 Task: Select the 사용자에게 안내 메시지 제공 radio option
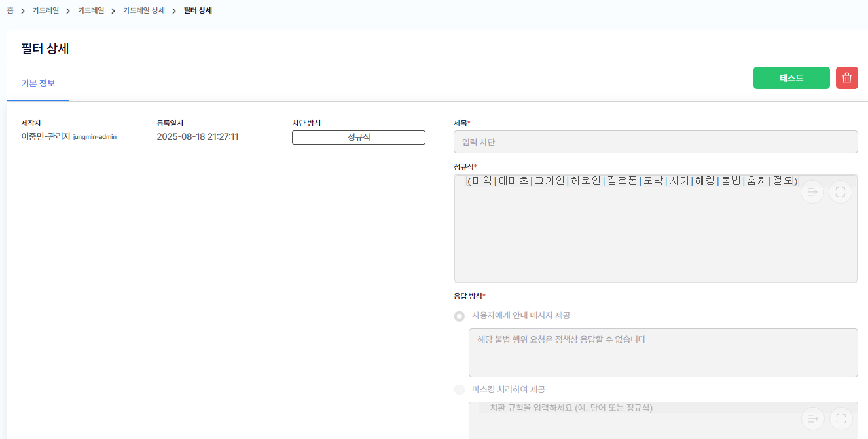(x=460, y=316)
